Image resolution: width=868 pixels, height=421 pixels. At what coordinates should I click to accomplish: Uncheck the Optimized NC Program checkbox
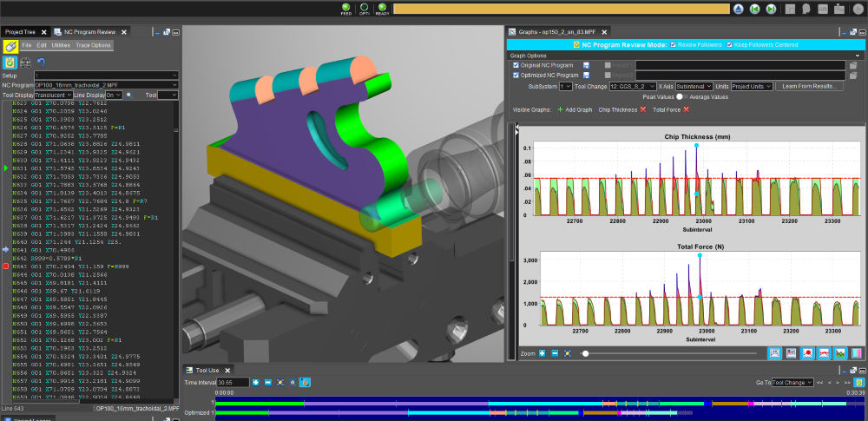click(516, 76)
